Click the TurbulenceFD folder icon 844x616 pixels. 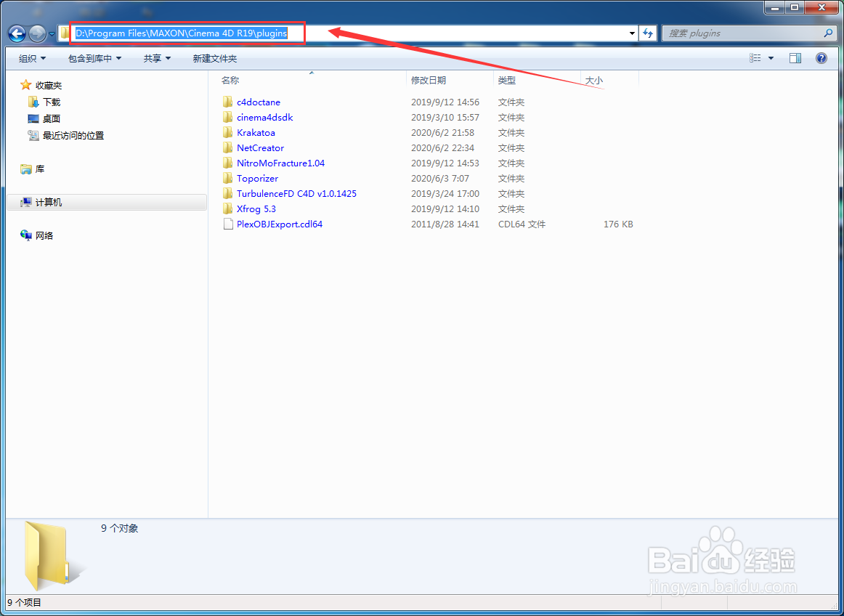pos(227,193)
